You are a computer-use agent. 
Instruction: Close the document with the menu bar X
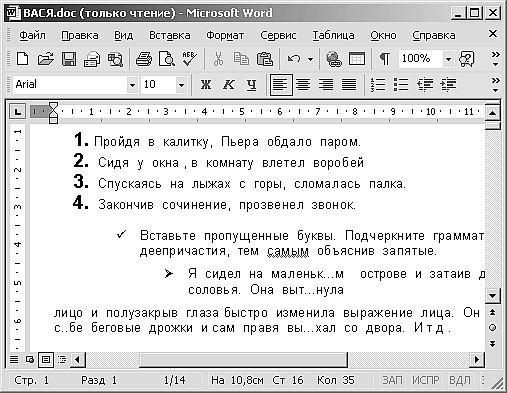(x=493, y=34)
